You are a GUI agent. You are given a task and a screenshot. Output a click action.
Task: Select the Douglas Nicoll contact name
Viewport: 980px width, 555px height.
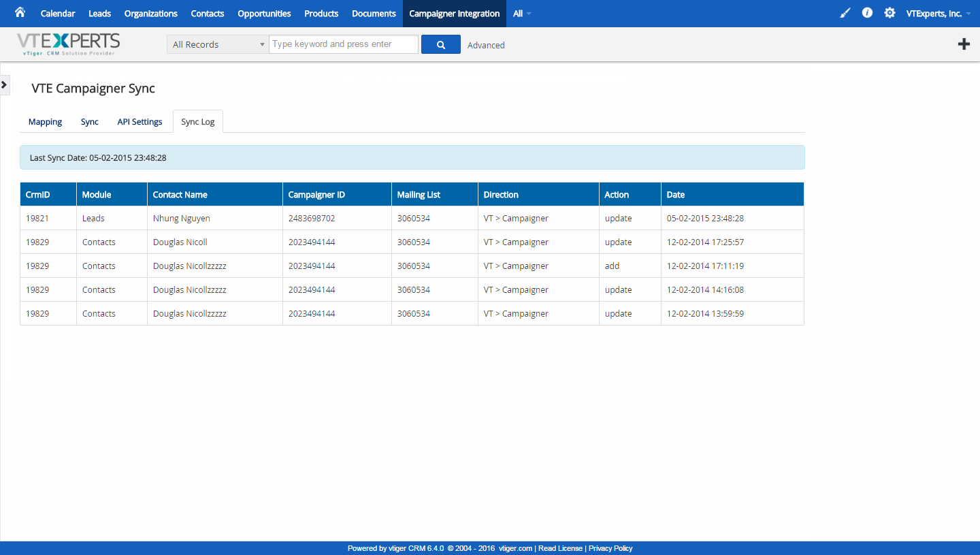click(180, 242)
